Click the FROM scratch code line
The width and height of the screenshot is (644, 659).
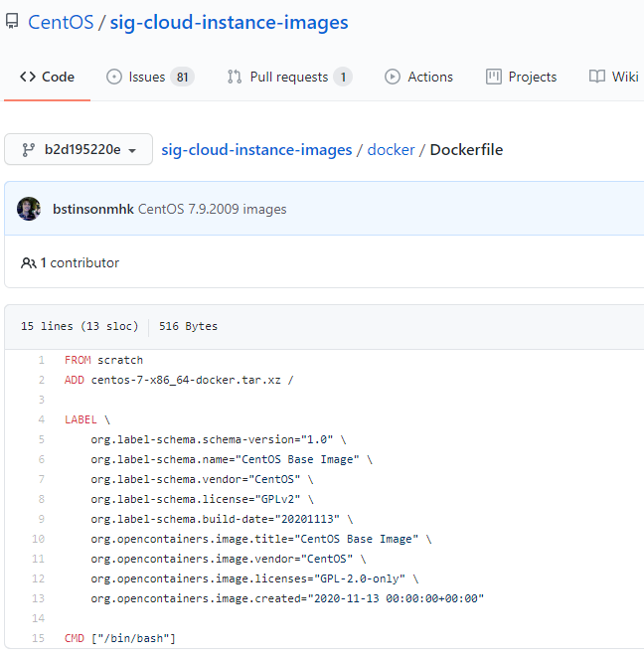coord(103,360)
